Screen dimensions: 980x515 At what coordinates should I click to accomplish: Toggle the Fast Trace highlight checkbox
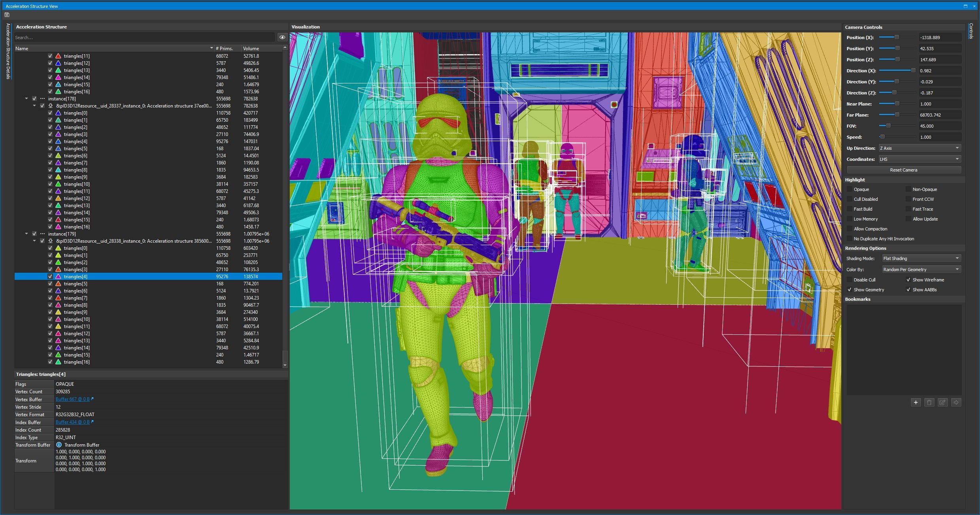(908, 209)
